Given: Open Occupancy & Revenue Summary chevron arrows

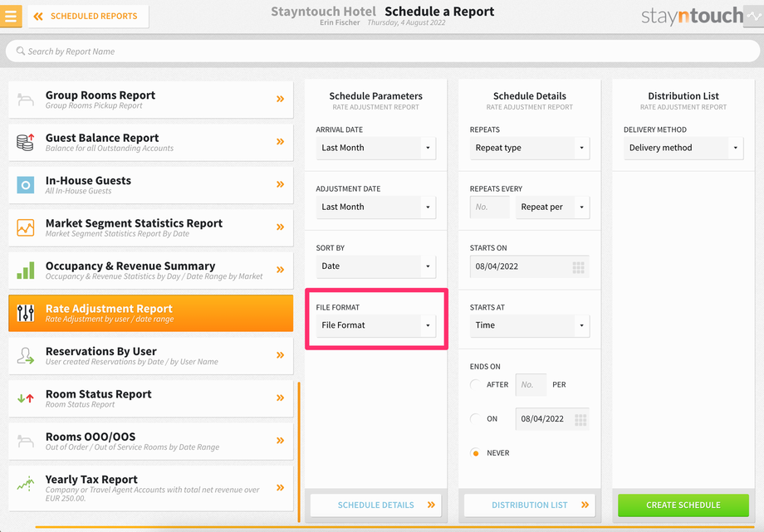Looking at the screenshot, I should coord(280,270).
